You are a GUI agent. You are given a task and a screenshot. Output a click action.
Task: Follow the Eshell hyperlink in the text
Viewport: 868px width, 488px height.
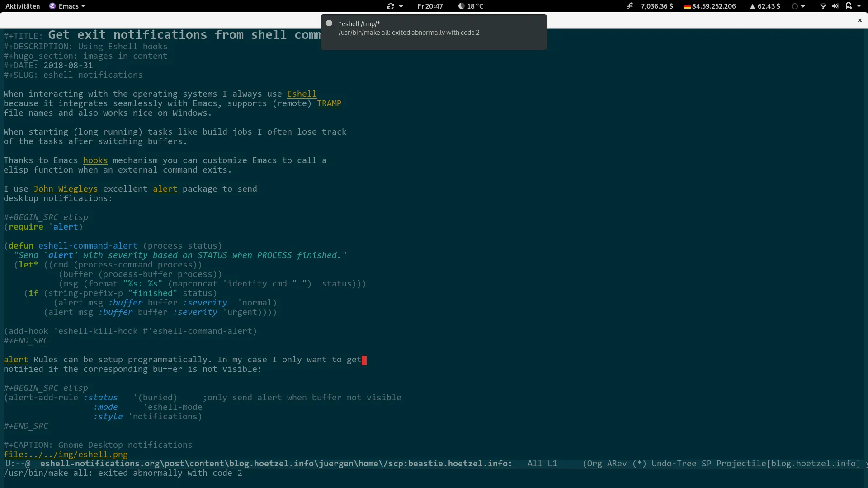(x=302, y=94)
